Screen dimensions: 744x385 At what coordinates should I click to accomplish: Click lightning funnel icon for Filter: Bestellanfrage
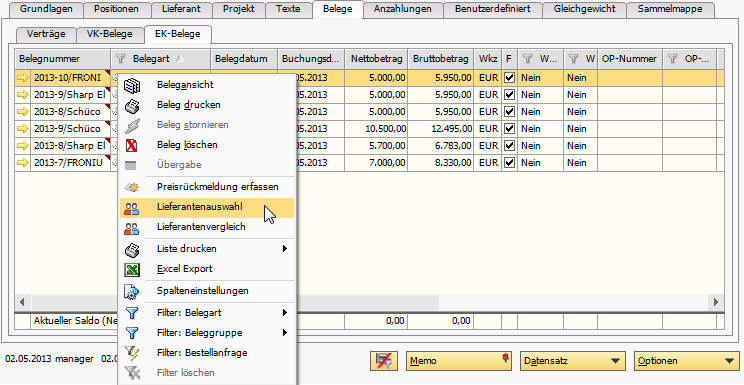pyautogui.click(x=131, y=353)
